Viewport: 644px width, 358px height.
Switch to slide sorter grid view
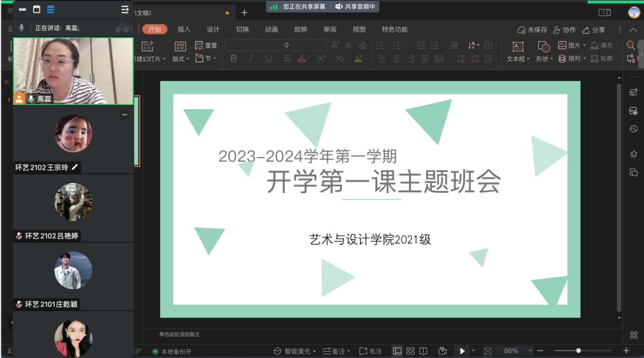(410, 351)
